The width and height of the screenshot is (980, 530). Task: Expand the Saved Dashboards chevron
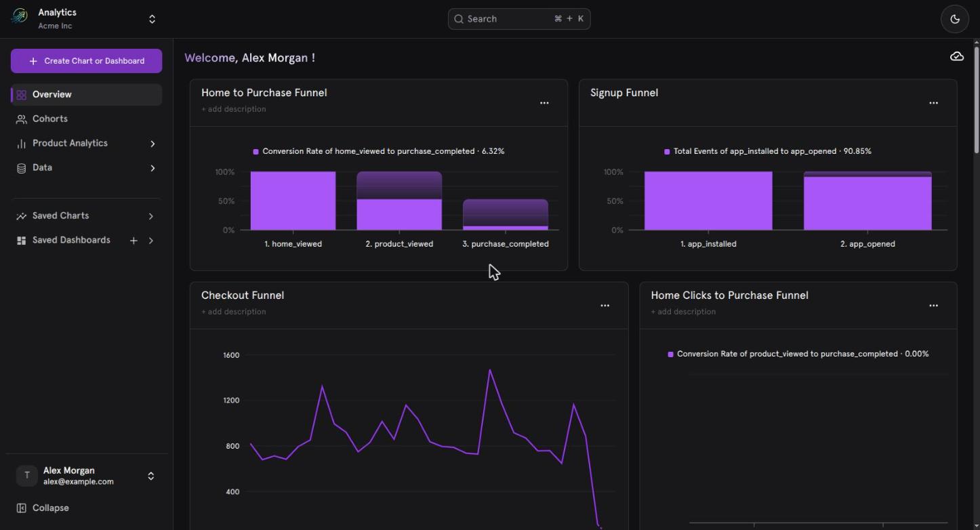tap(150, 241)
